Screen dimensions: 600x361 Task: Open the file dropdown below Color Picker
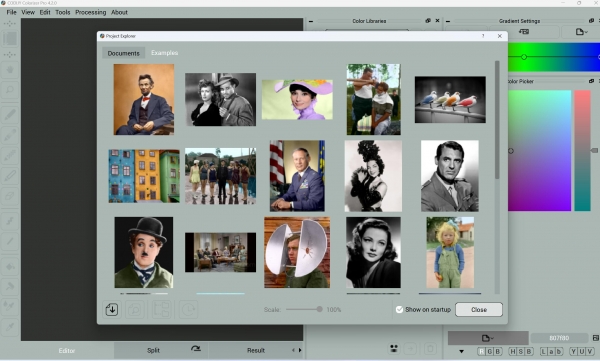[488, 338]
